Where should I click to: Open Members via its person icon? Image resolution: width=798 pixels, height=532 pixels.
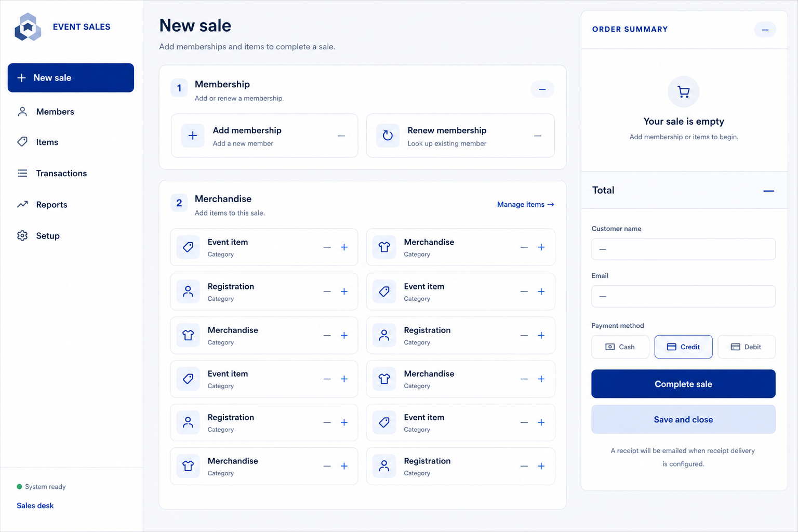22,112
